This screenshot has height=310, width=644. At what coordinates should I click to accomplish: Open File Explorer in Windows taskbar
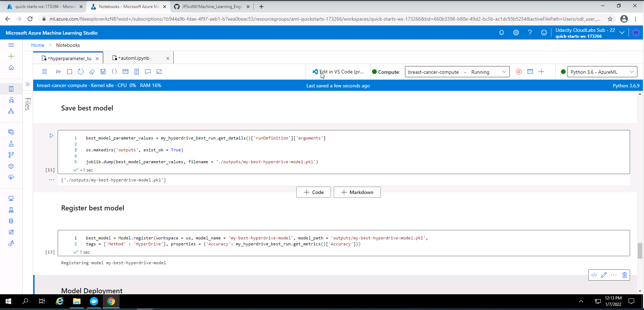pyautogui.click(x=77, y=301)
